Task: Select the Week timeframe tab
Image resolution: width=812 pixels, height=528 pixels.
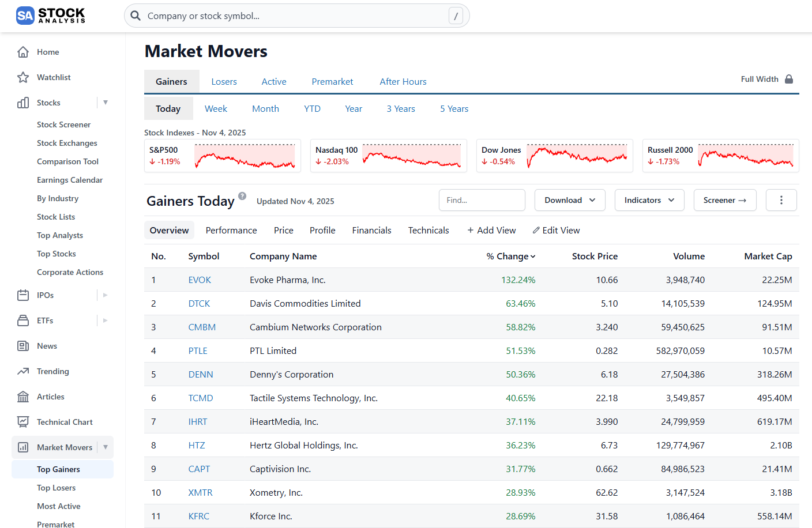Action: point(216,108)
